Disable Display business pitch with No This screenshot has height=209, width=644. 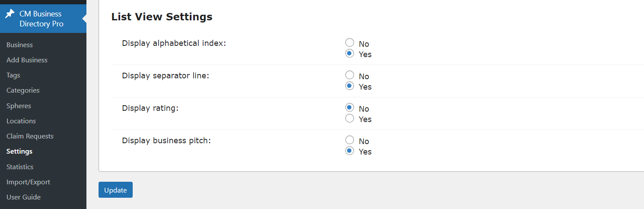(350, 140)
